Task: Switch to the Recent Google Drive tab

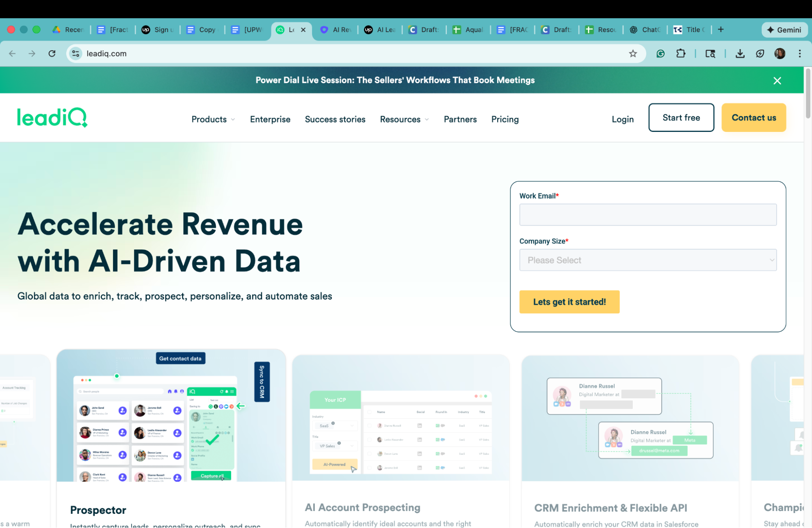Action: coord(68,30)
